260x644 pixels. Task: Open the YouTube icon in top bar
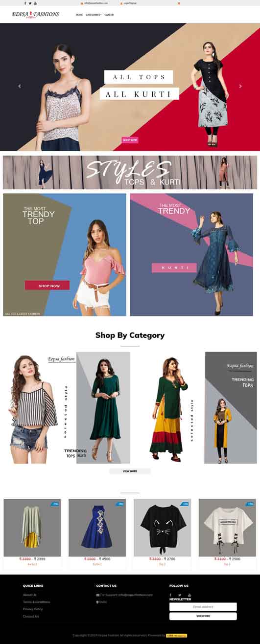pos(35,3)
